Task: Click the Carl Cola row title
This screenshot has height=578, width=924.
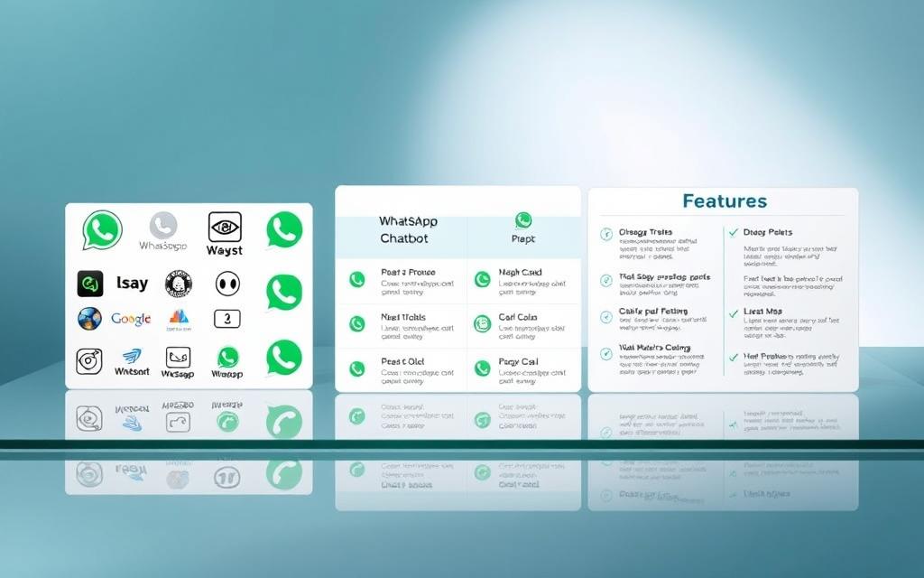Action: (x=518, y=317)
